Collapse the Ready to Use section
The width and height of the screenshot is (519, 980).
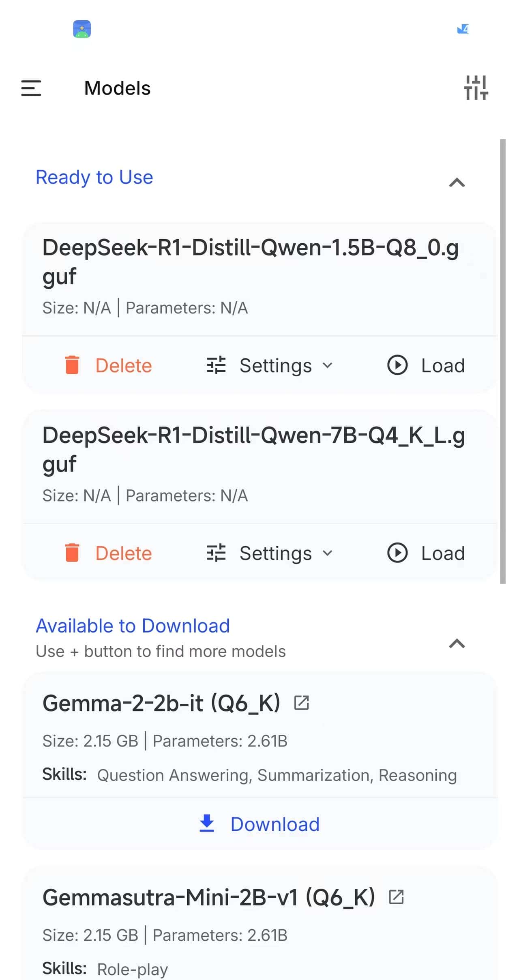457,182
